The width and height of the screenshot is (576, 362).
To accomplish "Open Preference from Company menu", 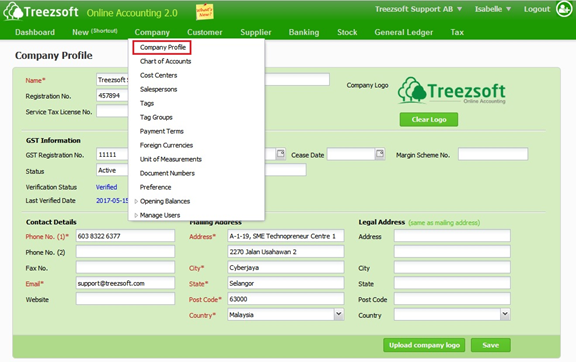I will tap(155, 187).
